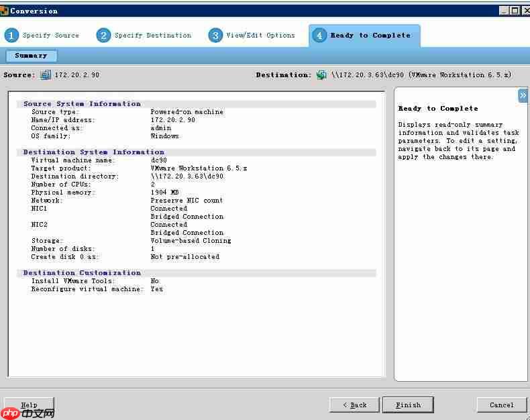
Task: Click Finish to start conversion
Action: (408, 405)
